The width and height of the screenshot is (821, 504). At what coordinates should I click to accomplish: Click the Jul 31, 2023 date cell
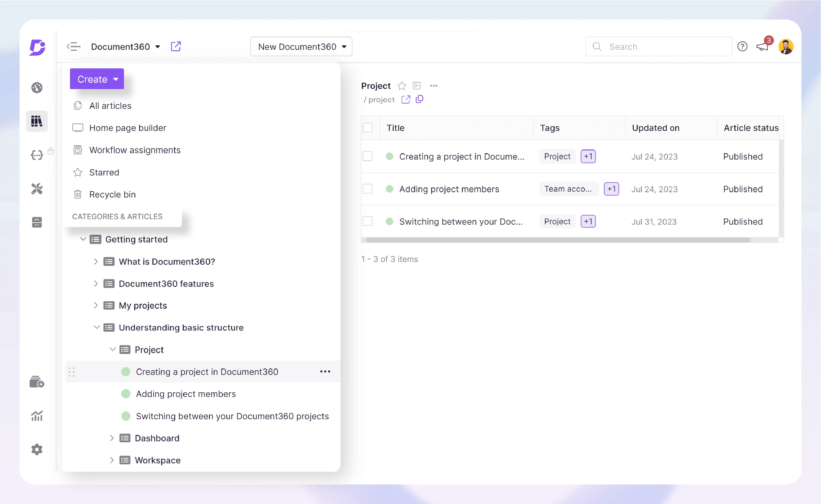click(x=654, y=222)
